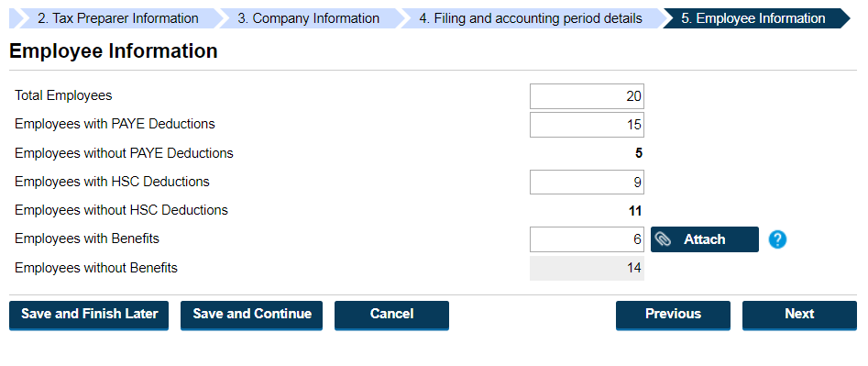This screenshot has height=366, width=868.
Task: Open the 3. Company Information step
Action: point(308,18)
